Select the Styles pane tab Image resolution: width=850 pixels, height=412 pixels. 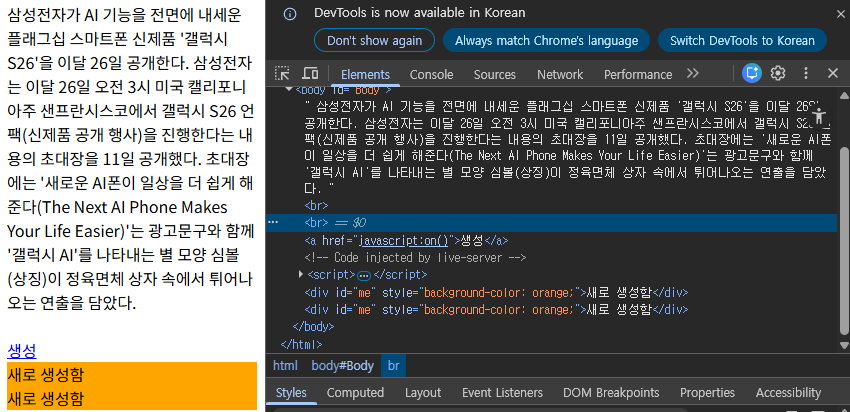pyautogui.click(x=291, y=392)
